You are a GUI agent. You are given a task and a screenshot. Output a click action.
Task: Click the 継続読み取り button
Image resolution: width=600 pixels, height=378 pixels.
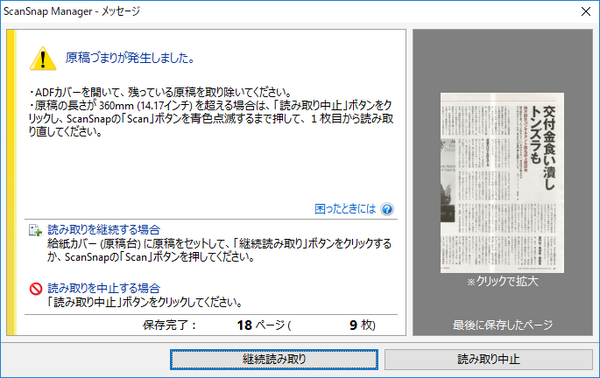pyautogui.click(x=274, y=359)
